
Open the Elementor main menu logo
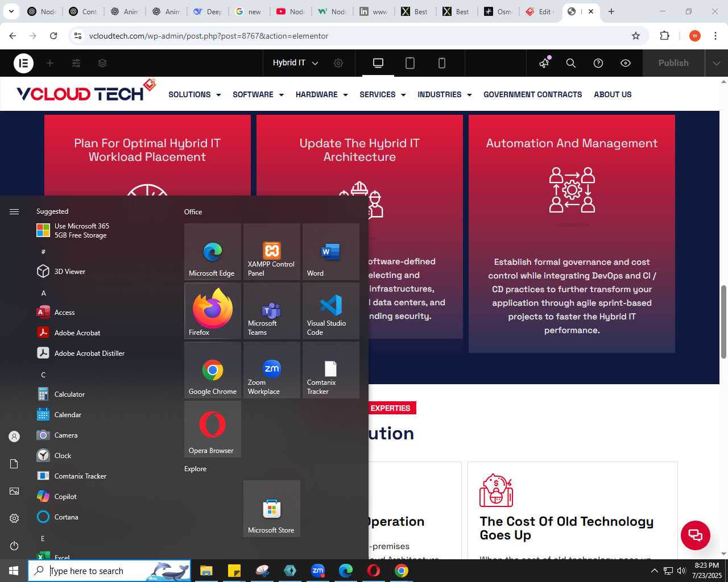pos(23,63)
